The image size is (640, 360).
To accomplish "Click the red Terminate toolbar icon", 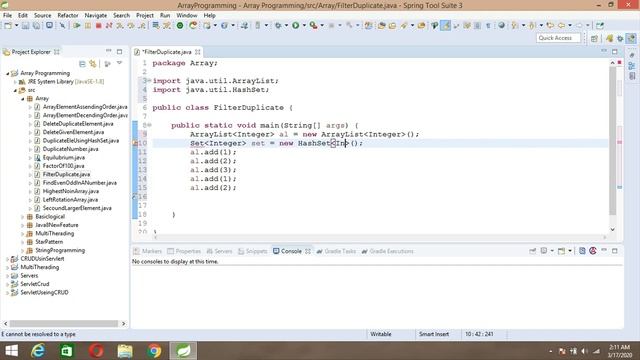I will tap(98, 25).
